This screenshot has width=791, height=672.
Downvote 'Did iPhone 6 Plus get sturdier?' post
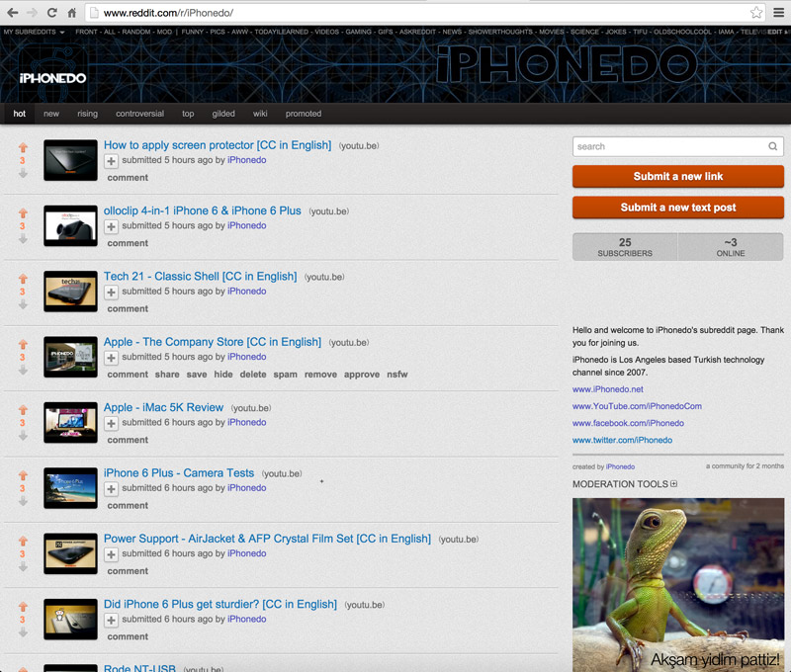click(x=23, y=632)
